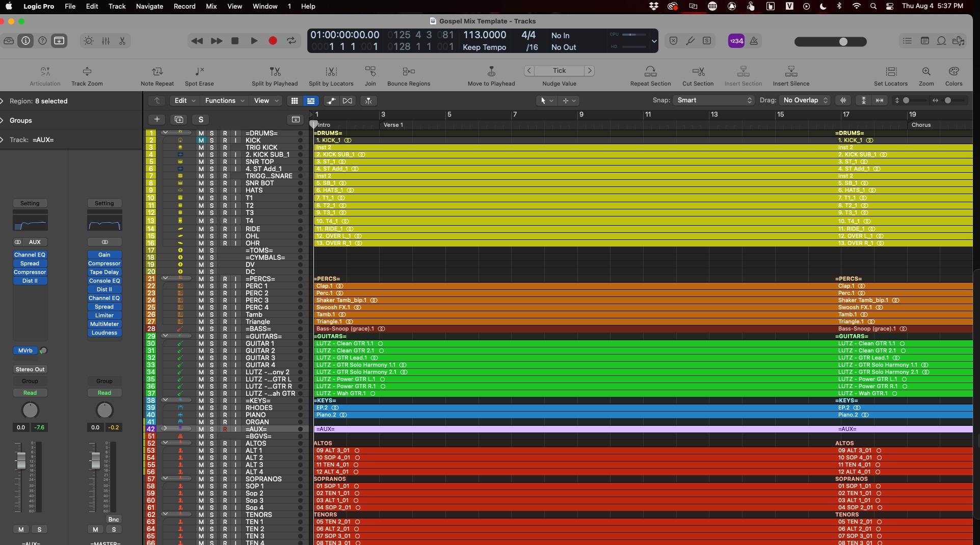Open Editors scissors icon
980x545 pixels.
point(122,41)
